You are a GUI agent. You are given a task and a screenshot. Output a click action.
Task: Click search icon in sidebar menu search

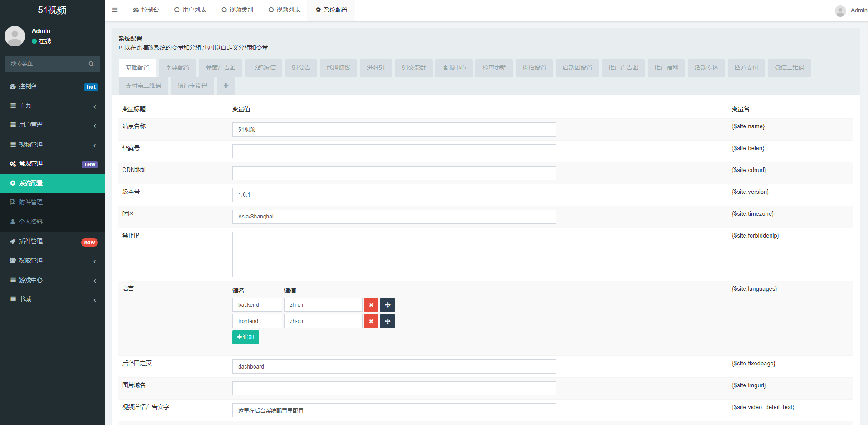point(91,64)
